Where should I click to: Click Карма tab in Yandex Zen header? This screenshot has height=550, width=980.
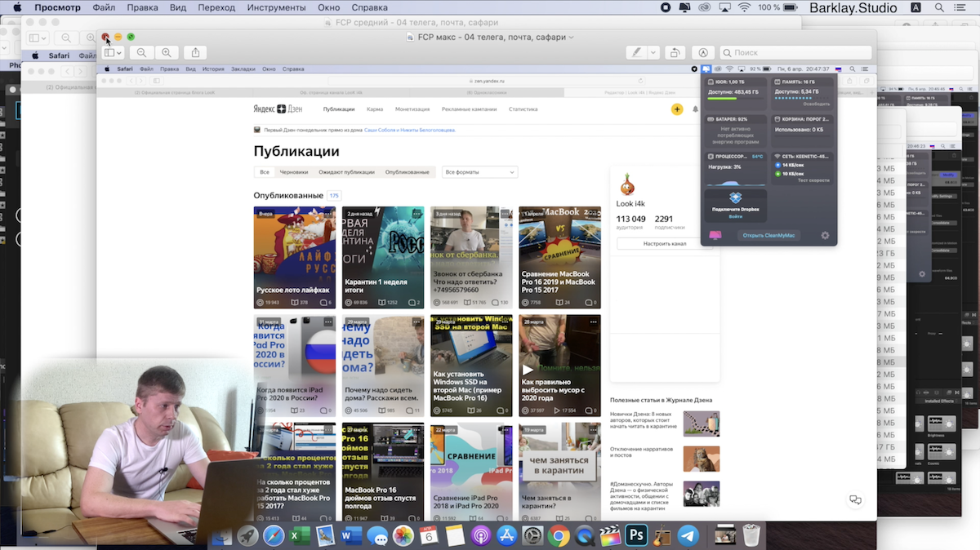coord(375,109)
